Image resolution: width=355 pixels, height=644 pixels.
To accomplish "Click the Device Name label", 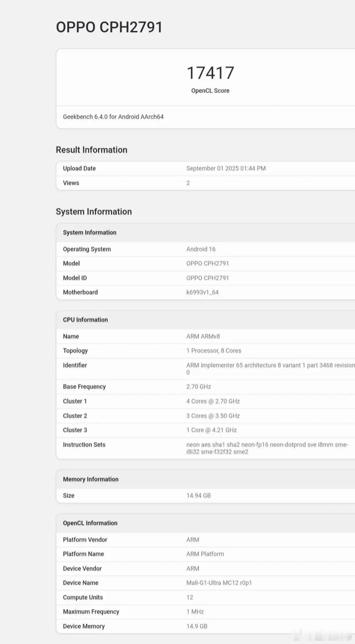I will [x=81, y=583].
